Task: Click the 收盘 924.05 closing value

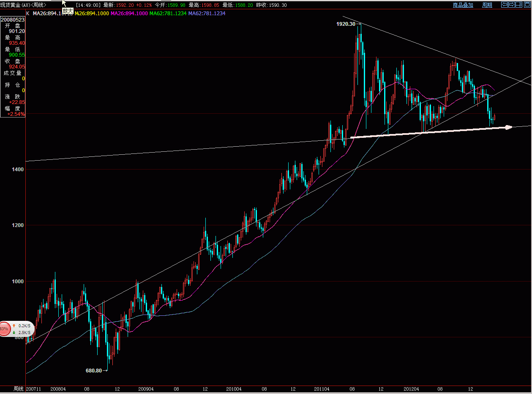Action: point(16,67)
